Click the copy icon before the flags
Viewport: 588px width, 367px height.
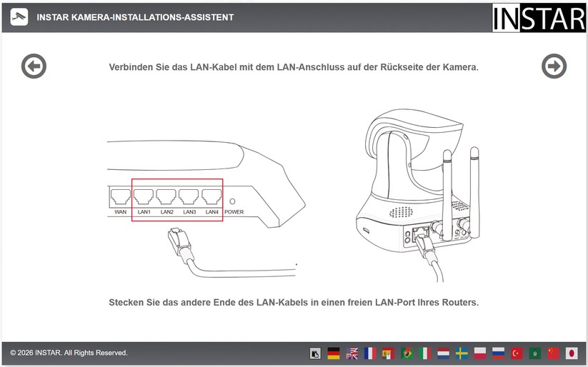315,353
